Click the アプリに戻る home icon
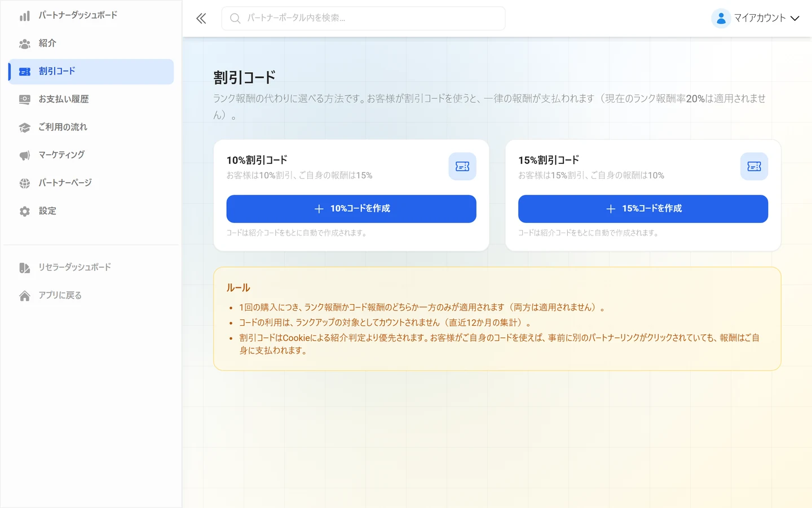Viewport: 812px width, 508px height. (x=24, y=296)
